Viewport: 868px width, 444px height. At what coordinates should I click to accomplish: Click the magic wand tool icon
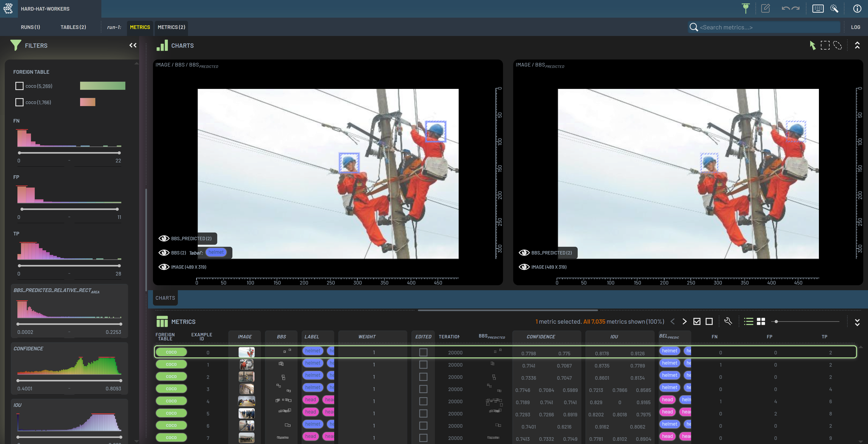tap(834, 9)
